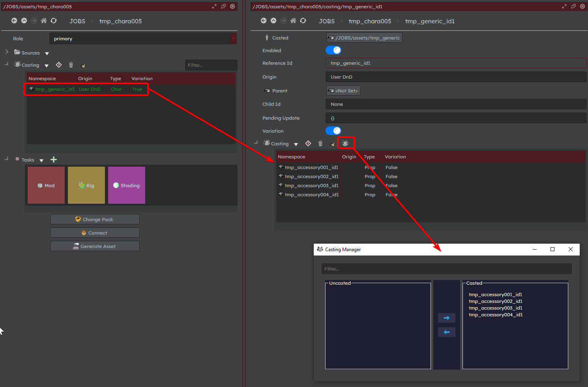Open Tasks dropdown triangle
This screenshot has height=387, width=588.
pyautogui.click(x=41, y=160)
